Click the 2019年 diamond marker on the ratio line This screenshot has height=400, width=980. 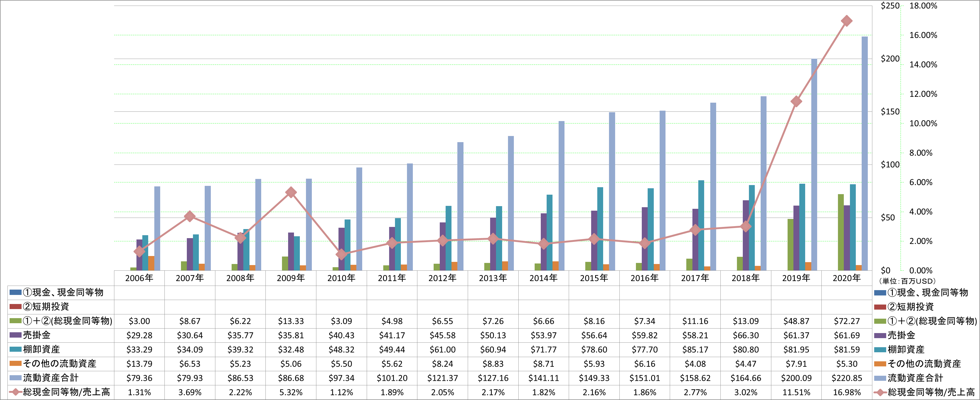click(x=796, y=102)
